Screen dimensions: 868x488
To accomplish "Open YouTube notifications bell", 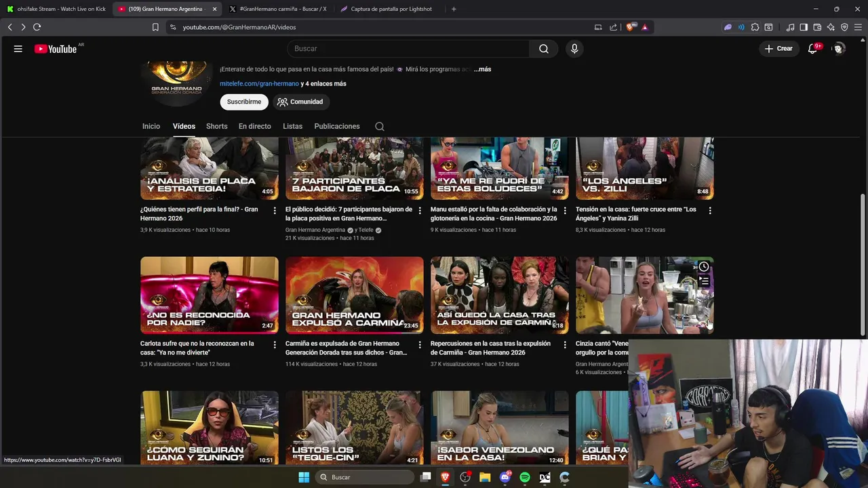I will pyautogui.click(x=812, y=49).
